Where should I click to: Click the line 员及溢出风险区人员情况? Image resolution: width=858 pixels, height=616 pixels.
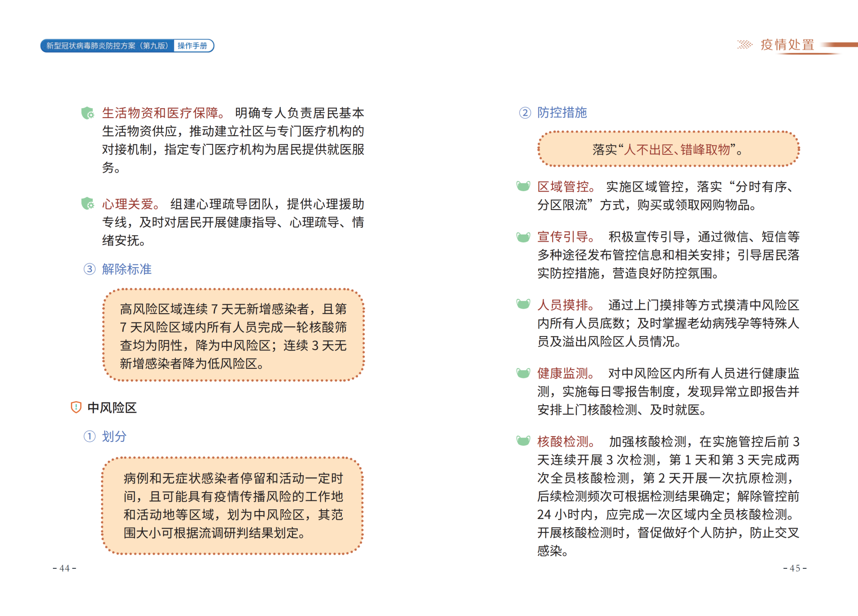609,341
